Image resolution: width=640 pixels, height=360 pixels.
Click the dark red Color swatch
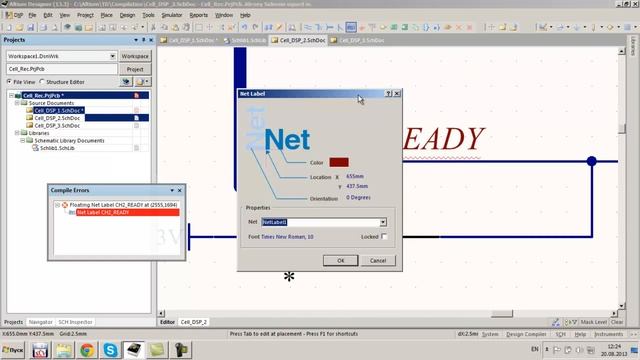pos(339,162)
